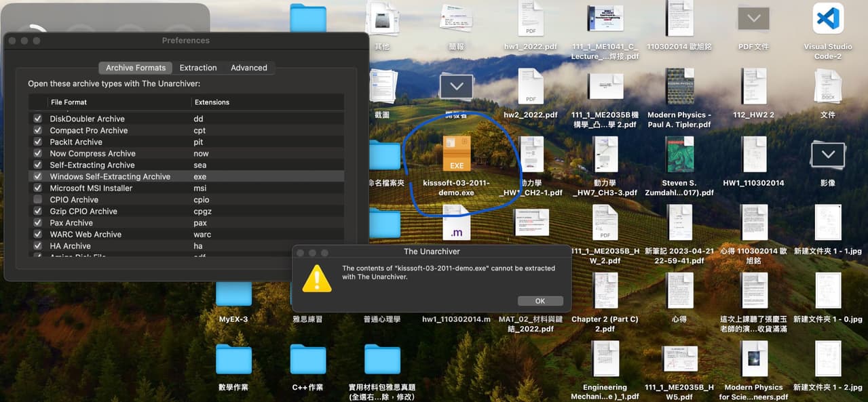Disable the Windows Self-Extracting Archive checkbox
Viewport: 868px width, 402px height.
tap(37, 176)
